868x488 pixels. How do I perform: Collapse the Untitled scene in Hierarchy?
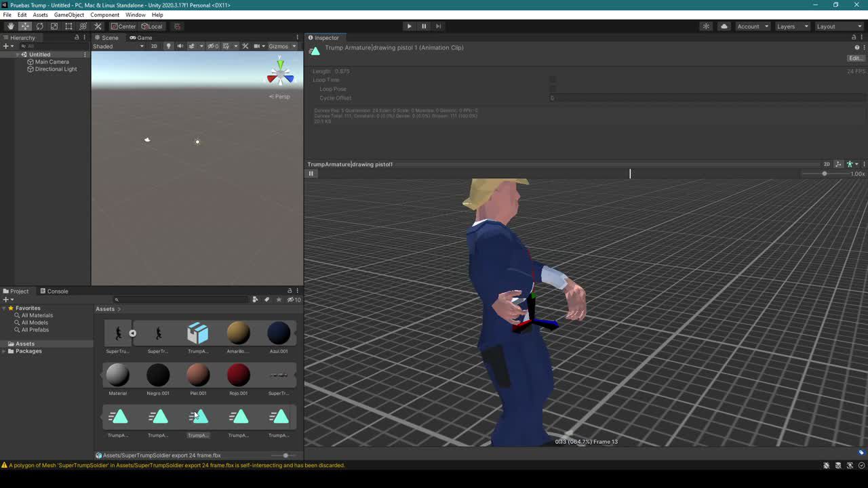click(18, 54)
